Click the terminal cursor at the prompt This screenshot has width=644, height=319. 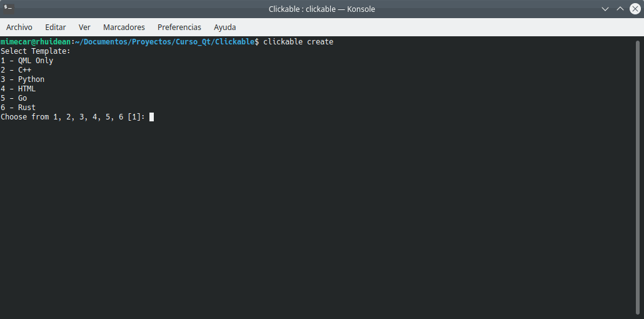(151, 117)
